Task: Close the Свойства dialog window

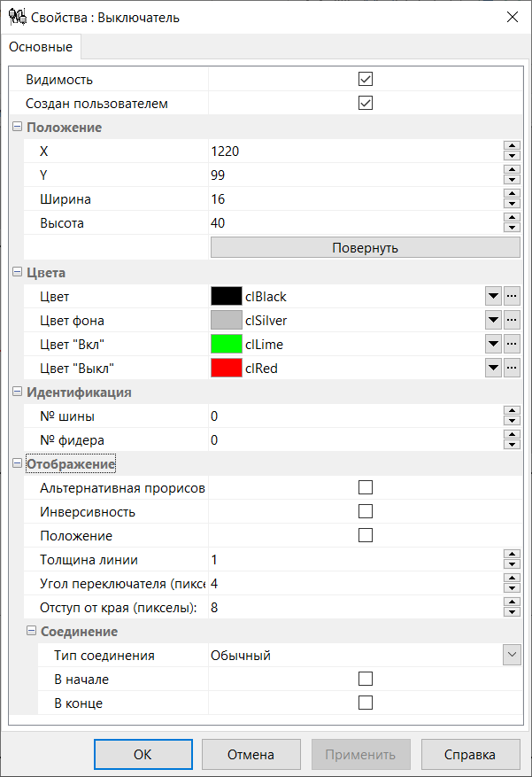Action: pyautogui.click(x=513, y=18)
